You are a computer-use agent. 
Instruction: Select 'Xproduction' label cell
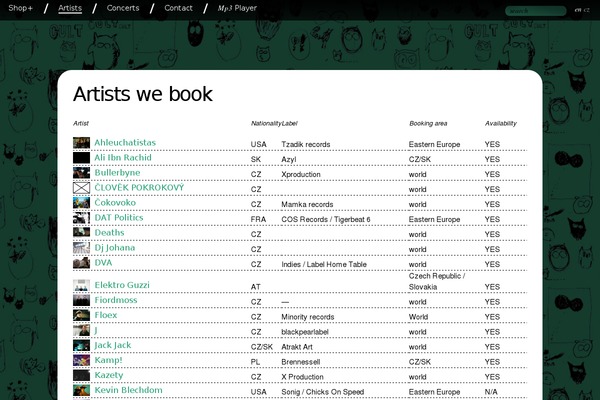[x=301, y=174]
